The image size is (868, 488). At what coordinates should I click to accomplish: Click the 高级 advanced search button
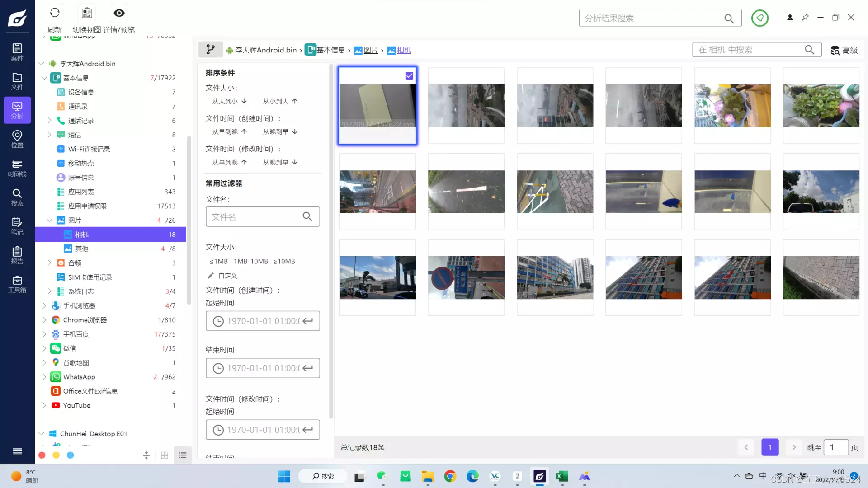click(844, 50)
